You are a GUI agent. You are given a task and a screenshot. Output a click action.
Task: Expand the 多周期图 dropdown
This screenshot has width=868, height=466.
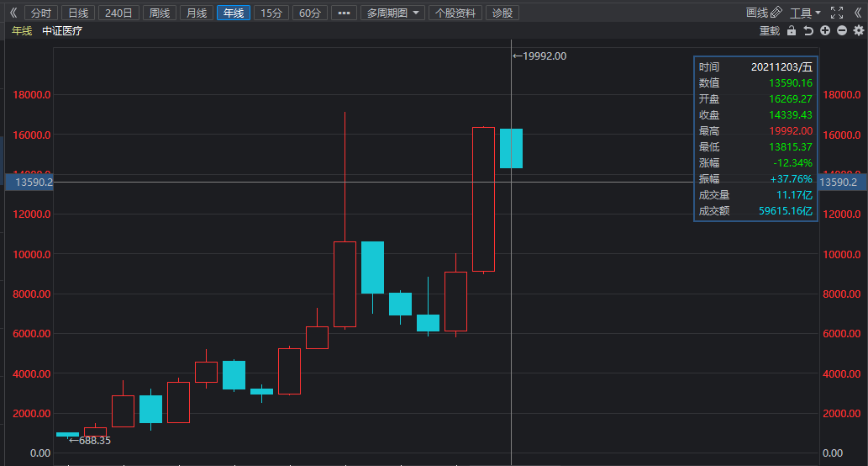(392, 13)
